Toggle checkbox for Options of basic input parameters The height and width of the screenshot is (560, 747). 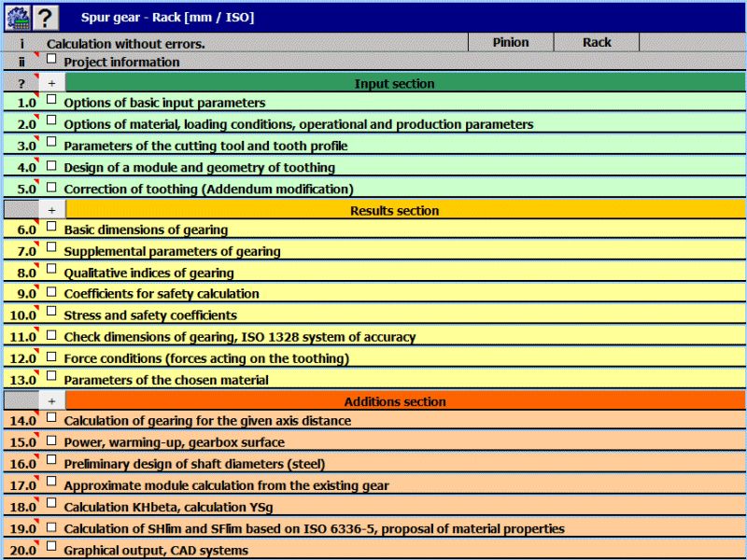51,100
